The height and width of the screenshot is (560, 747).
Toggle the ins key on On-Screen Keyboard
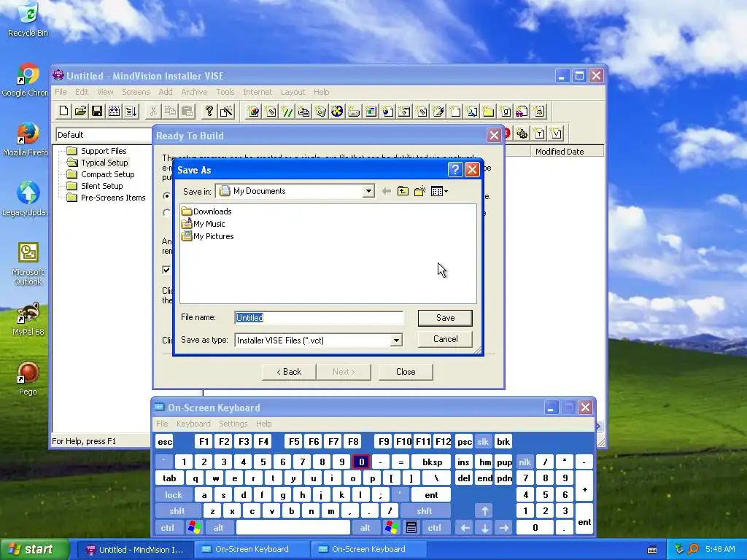(x=463, y=462)
